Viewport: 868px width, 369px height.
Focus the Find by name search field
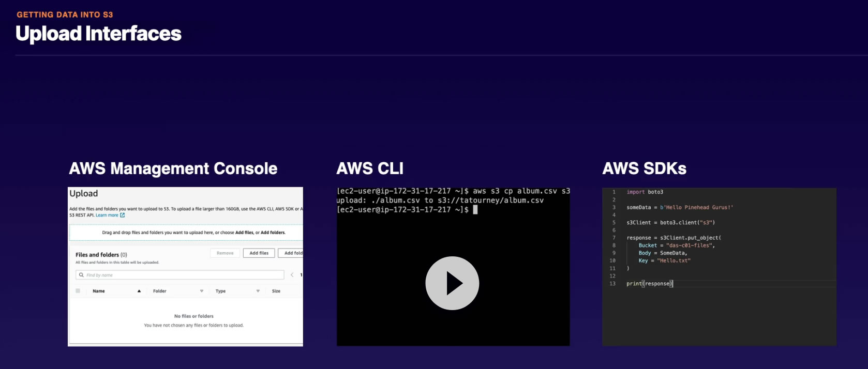[180, 275]
